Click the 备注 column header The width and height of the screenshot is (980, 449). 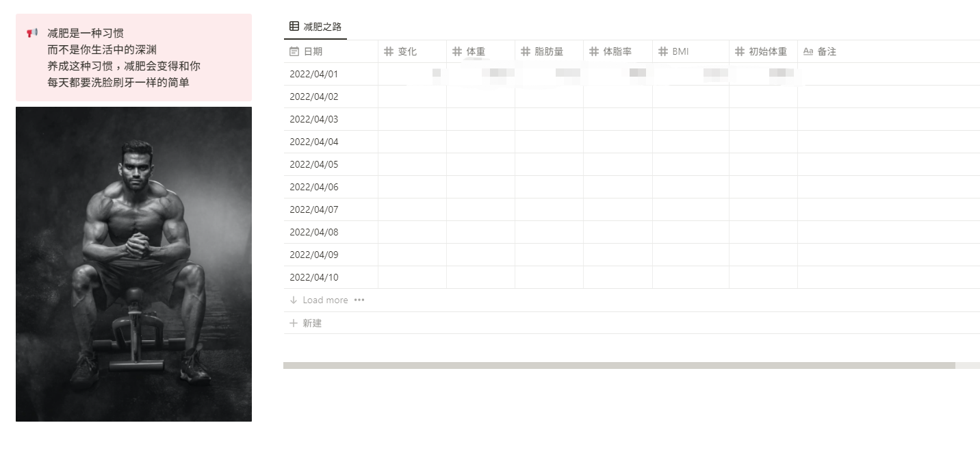(888, 51)
